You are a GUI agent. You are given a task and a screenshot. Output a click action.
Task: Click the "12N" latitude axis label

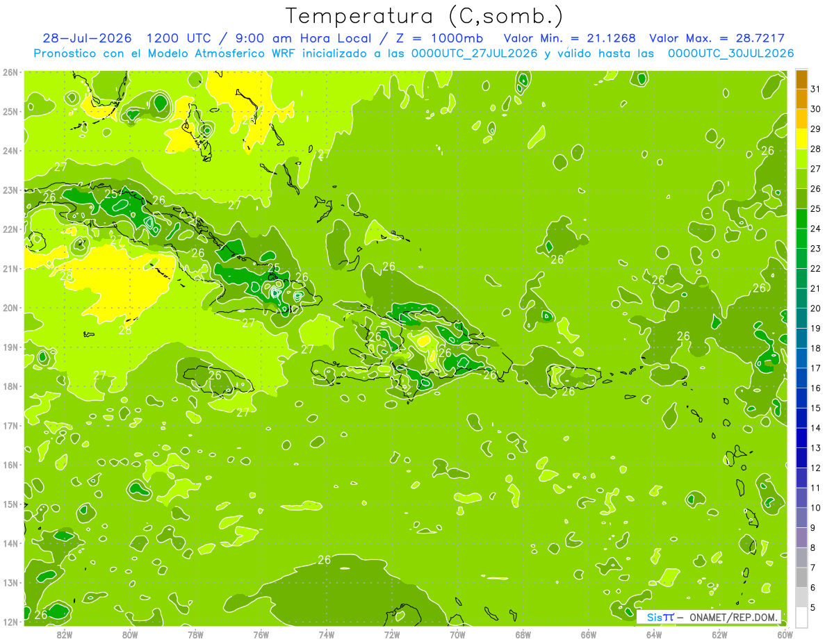pos(10,622)
